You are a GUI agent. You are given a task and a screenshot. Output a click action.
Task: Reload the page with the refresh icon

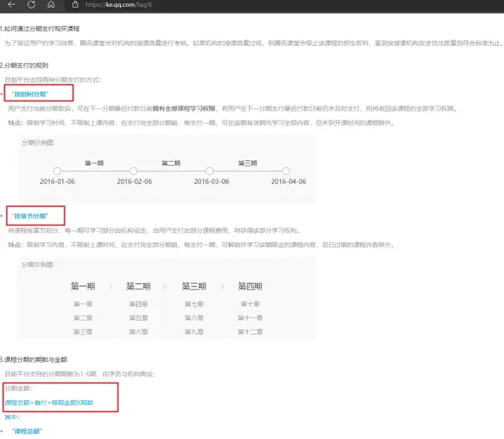point(31,5)
